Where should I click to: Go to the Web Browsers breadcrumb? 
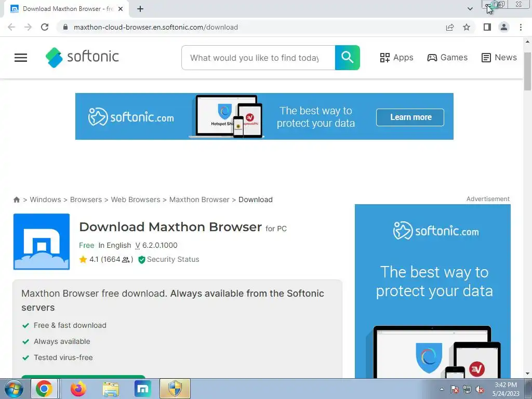[136, 199]
